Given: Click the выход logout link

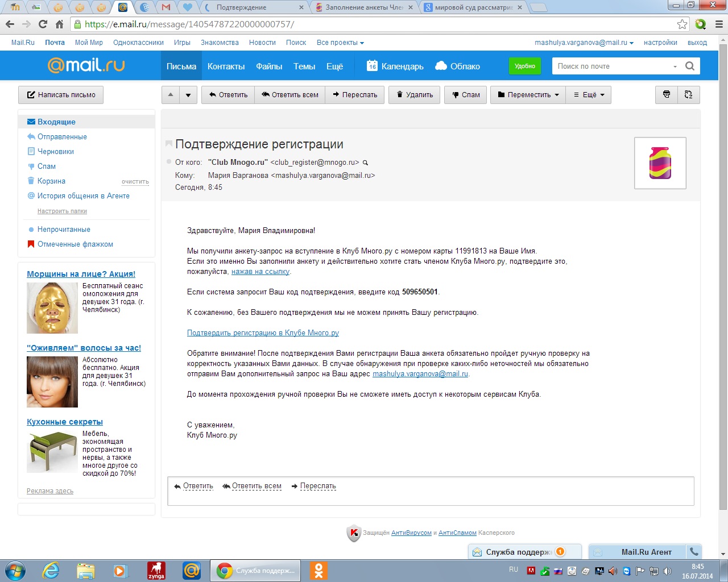Looking at the screenshot, I should point(697,43).
